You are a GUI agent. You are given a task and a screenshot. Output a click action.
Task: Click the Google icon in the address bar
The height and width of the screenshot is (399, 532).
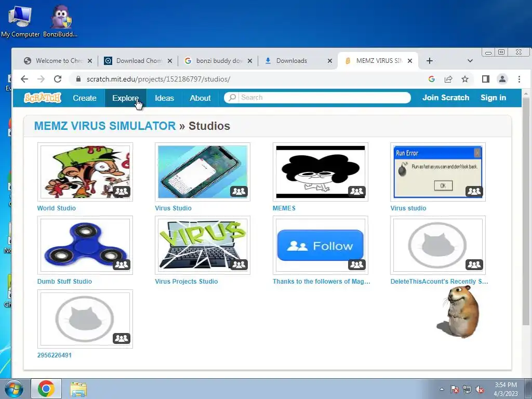432,79
